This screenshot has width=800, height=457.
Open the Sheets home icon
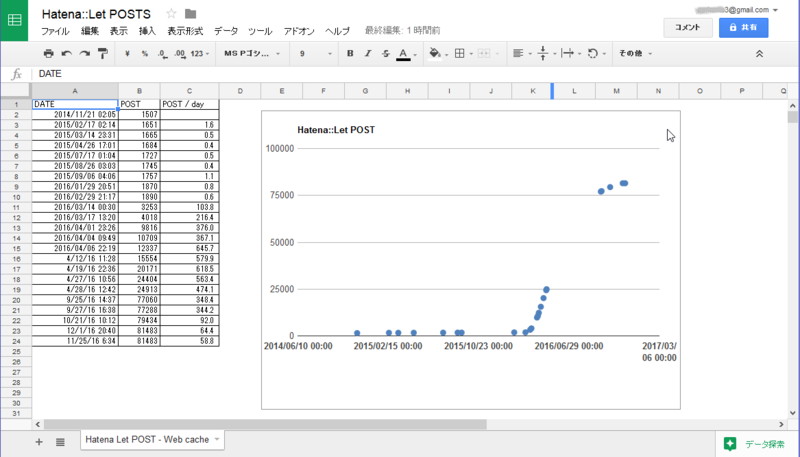click(14, 20)
